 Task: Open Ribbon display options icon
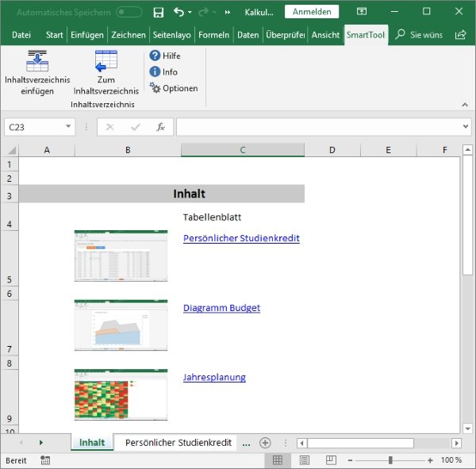tap(362, 12)
